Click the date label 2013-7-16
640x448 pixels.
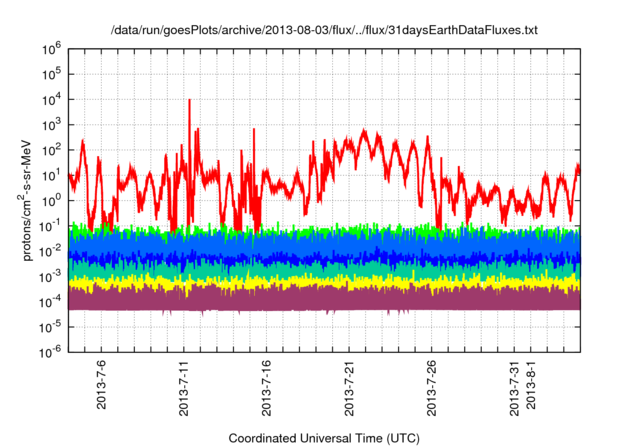pos(266,388)
